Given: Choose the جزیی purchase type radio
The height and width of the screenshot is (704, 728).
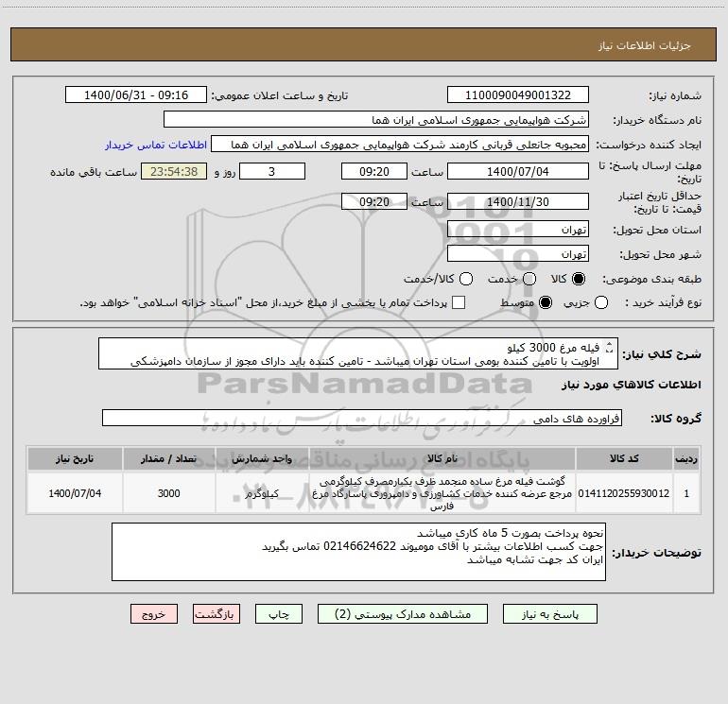Looking at the screenshot, I should (600, 303).
